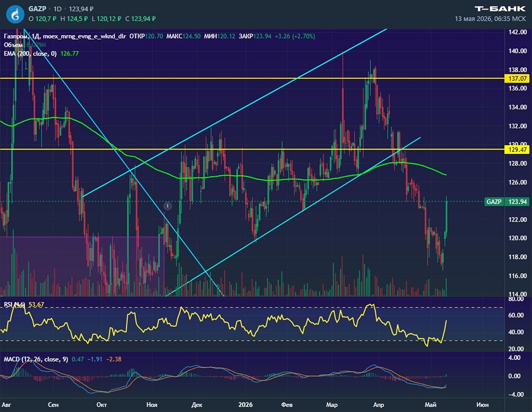Image resolution: width=532 pixels, height=412 pixels.
Task: Click the MACD line value −1.91
Action: coord(95,359)
